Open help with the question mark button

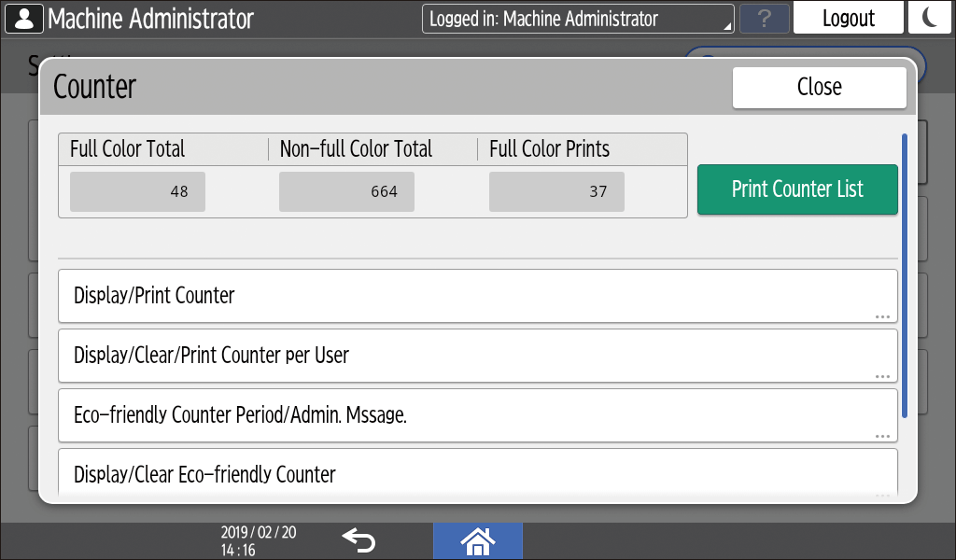[764, 19]
